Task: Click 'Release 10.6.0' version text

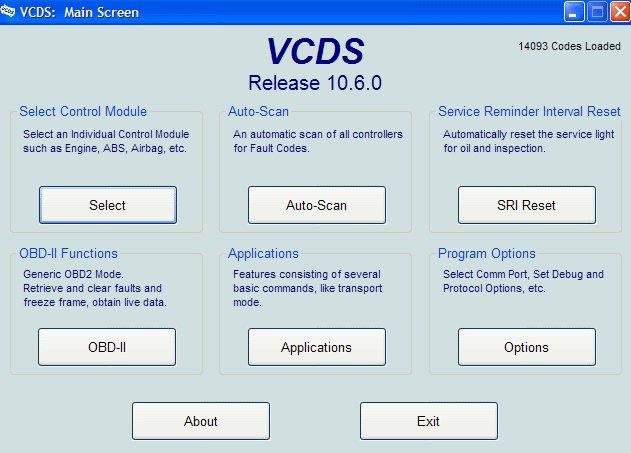Action: (x=315, y=83)
